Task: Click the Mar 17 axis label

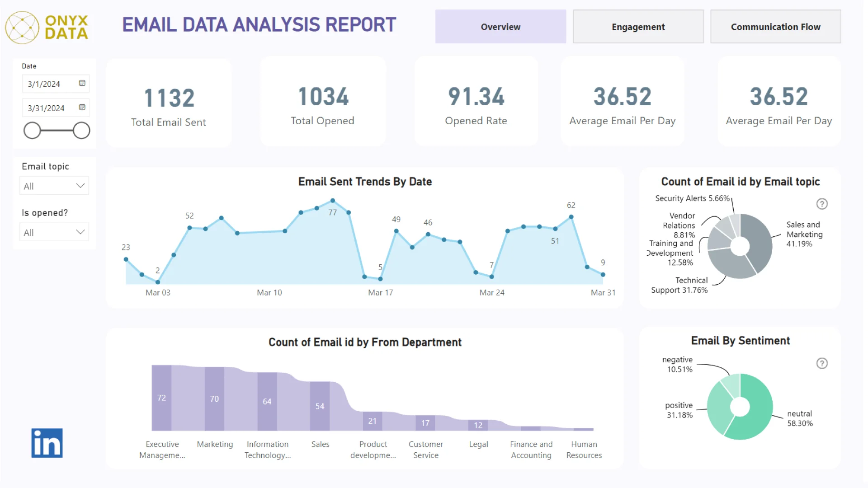Action: tap(381, 293)
